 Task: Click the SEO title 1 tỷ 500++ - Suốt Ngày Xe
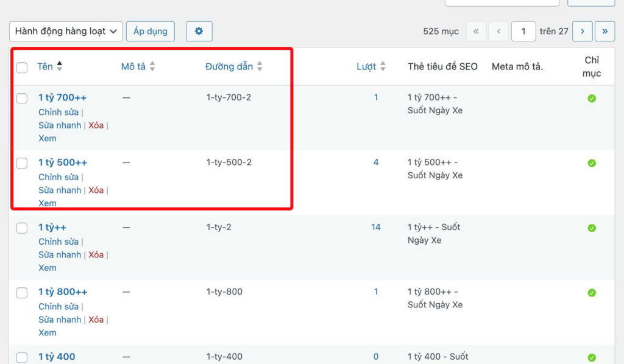(x=435, y=169)
